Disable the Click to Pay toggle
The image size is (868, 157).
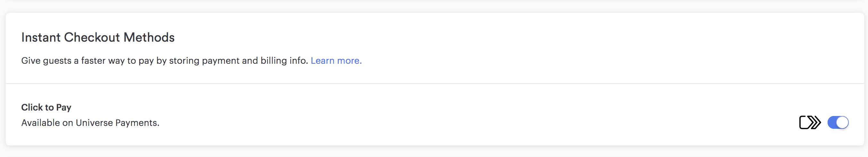coord(838,122)
